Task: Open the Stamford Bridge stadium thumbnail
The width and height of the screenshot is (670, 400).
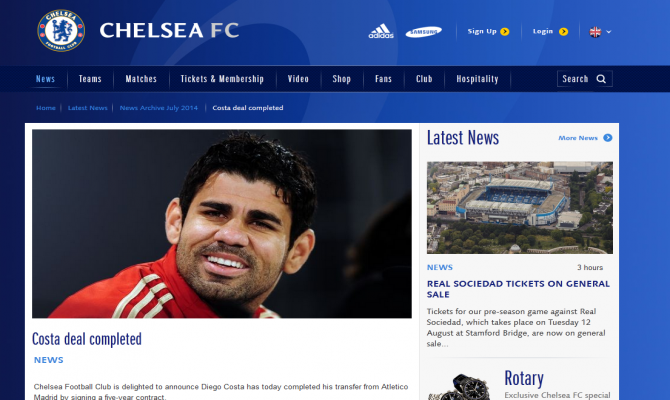Action: click(x=520, y=208)
